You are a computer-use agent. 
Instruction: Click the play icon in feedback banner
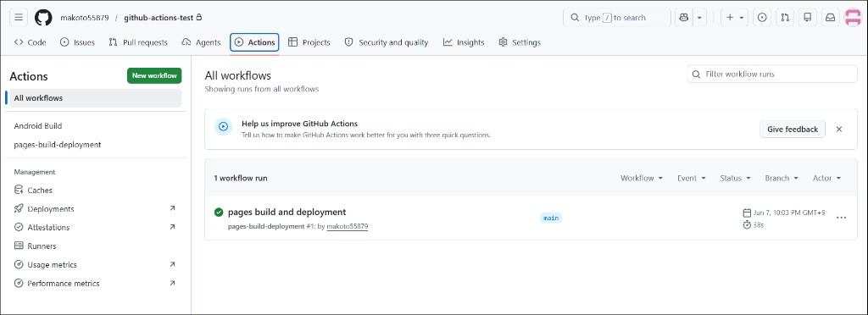[x=223, y=126]
